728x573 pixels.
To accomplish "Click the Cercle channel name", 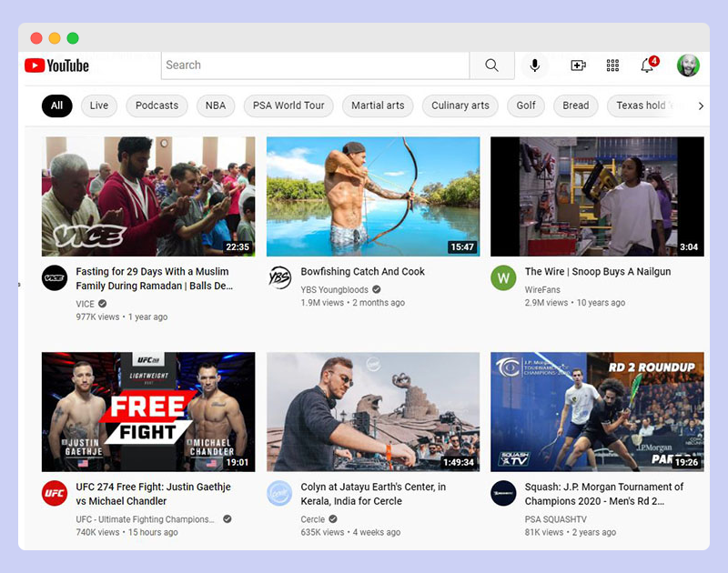I will pyautogui.click(x=312, y=519).
